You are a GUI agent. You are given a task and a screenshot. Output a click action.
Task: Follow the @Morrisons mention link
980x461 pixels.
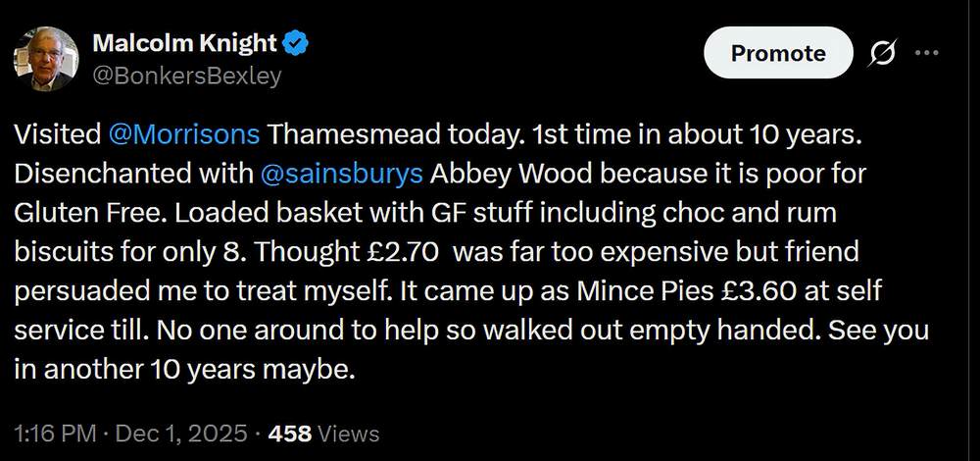[x=183, y=133]
